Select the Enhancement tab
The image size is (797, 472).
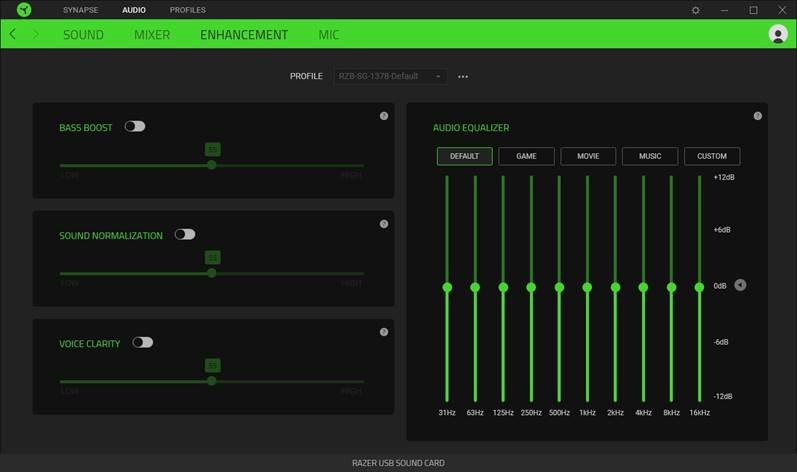[x=244, y=35]
